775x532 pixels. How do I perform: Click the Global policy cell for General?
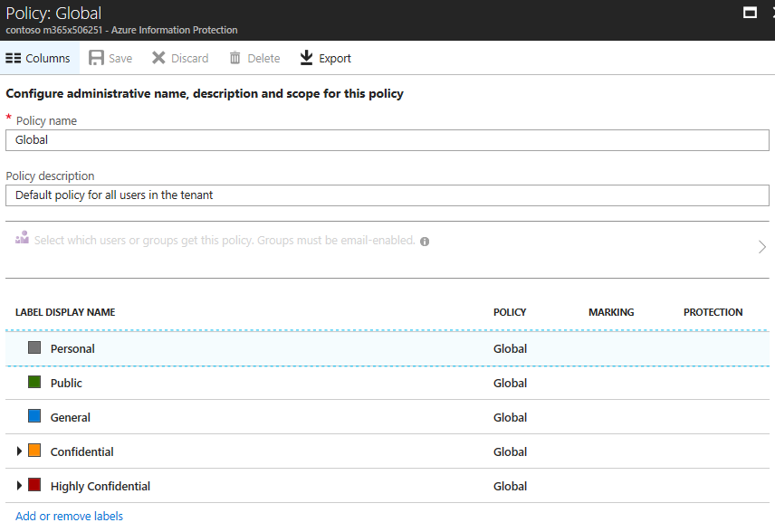510,417
